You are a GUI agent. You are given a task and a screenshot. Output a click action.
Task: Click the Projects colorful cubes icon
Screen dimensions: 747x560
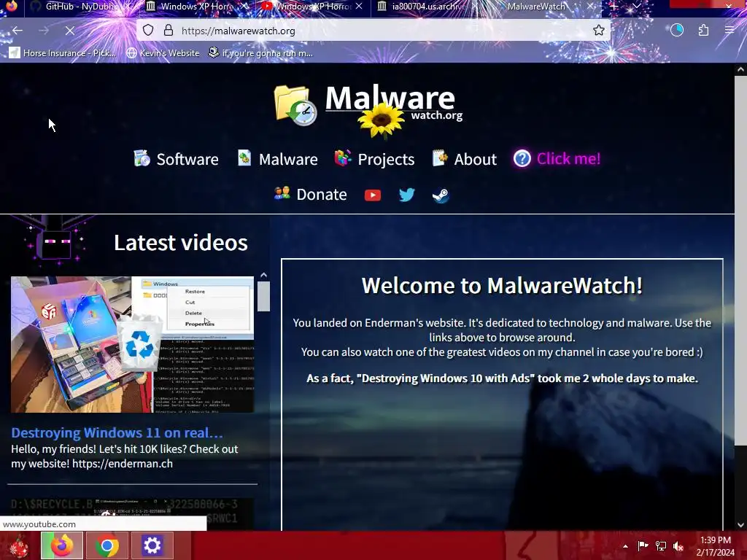tap(343, 157)
